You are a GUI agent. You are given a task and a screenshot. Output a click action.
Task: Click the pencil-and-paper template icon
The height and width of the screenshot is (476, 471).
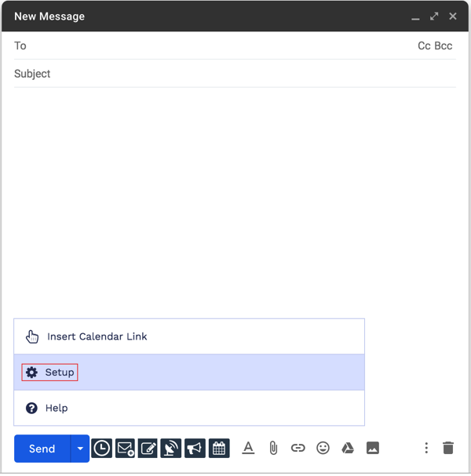coord(148,449)
